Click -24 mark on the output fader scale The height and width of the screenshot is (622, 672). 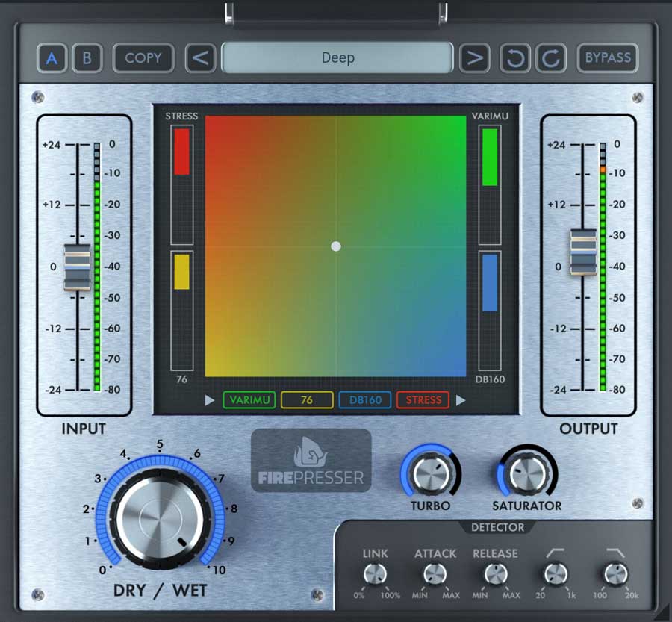click(559, 390)
